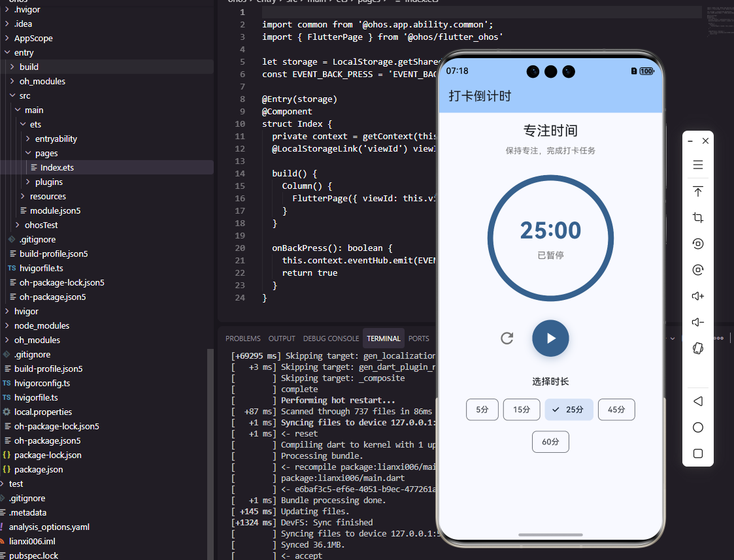Image resolution: width=734 pixels, height=560 pixels.
Task: Tap the emulator recent apps square button
Action: coord(698,453)
